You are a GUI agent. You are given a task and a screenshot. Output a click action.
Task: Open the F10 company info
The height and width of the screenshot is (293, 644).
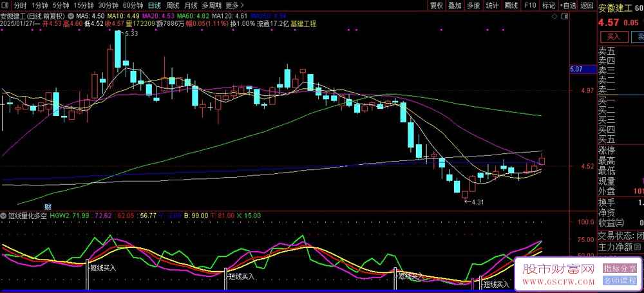[x=530, y=5]
